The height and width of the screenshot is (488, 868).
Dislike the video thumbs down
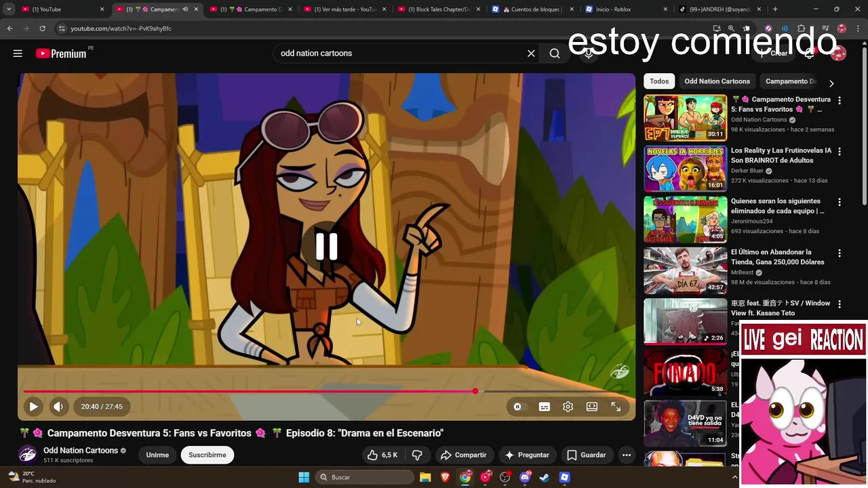click(417, 455)
